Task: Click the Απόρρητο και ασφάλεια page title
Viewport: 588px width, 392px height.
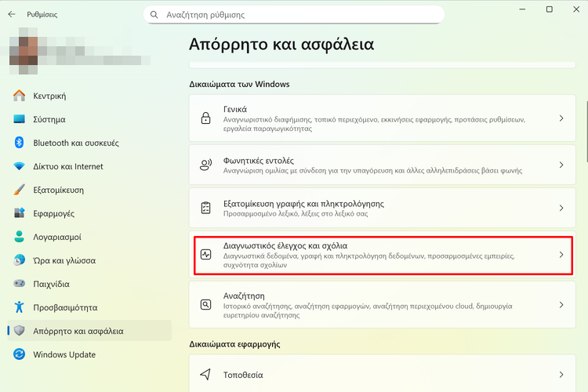Action: 281,44
